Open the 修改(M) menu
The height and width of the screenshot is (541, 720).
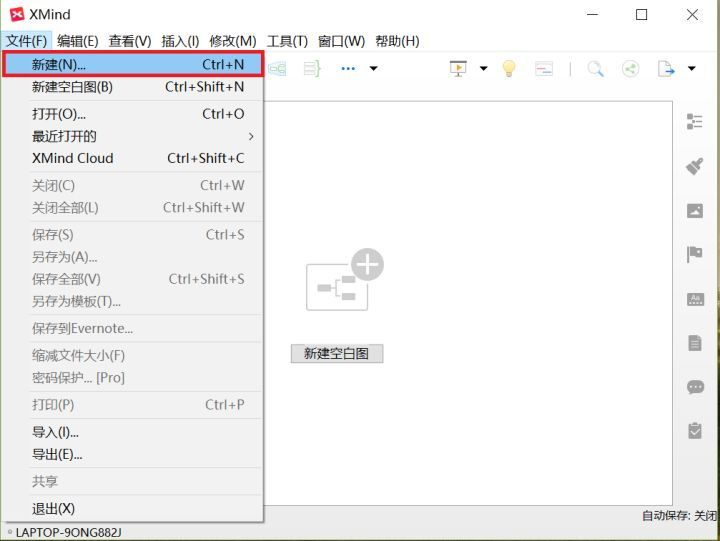[x=232, y=41]
